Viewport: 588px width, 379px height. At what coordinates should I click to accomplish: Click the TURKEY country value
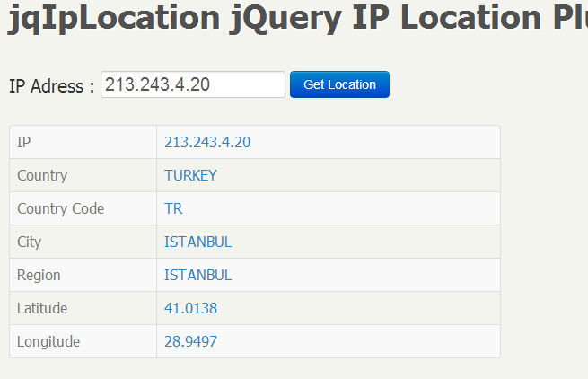point(190,175)
